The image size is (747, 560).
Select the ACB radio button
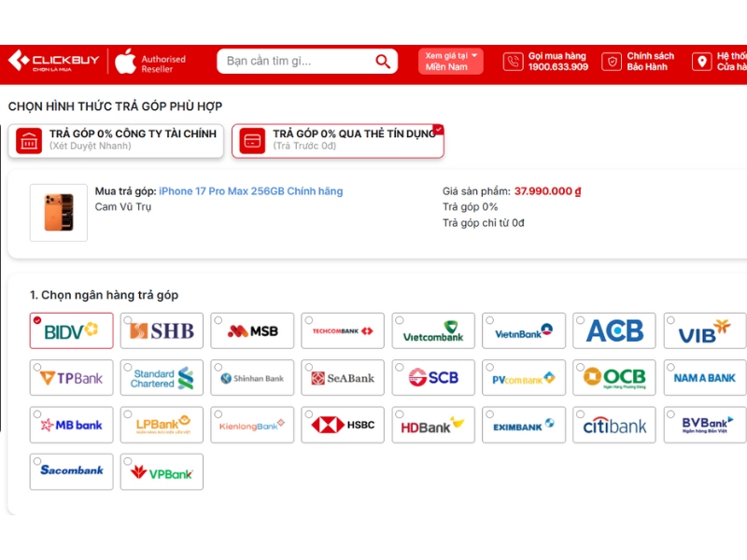click(x=580, y=320)
